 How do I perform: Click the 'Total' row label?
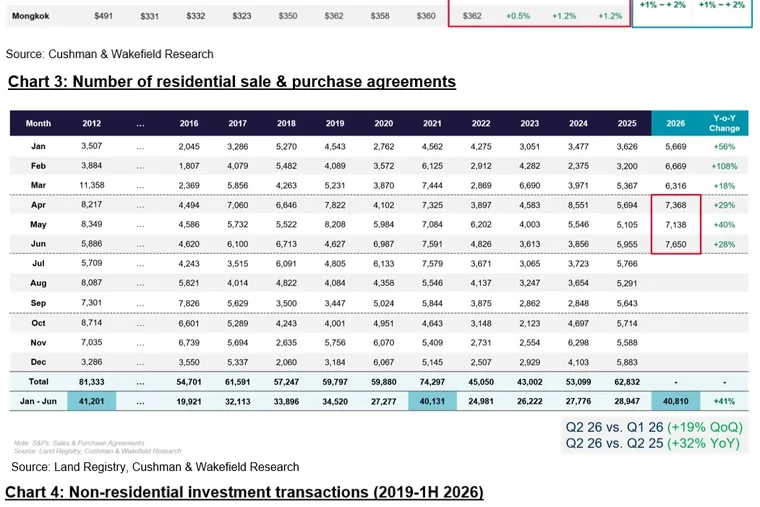(38, 381)
